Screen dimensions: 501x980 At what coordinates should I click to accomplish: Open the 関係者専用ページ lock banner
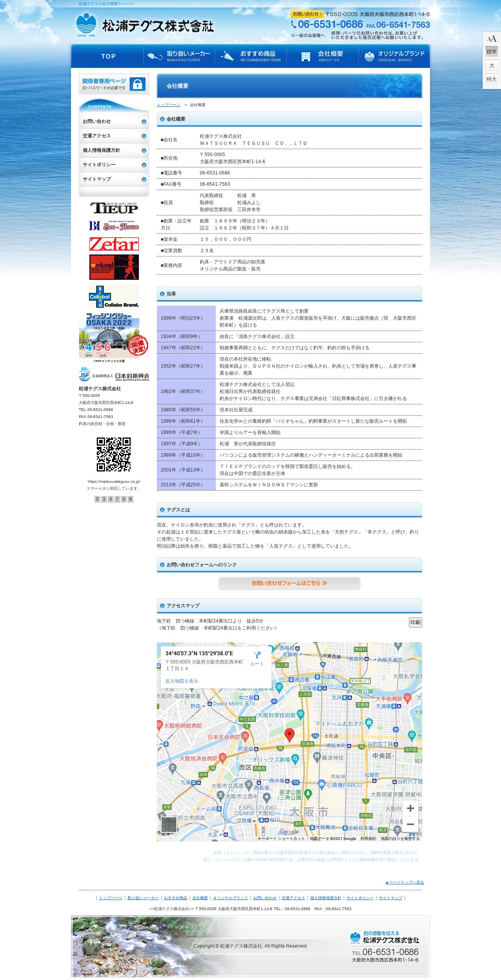114,84
